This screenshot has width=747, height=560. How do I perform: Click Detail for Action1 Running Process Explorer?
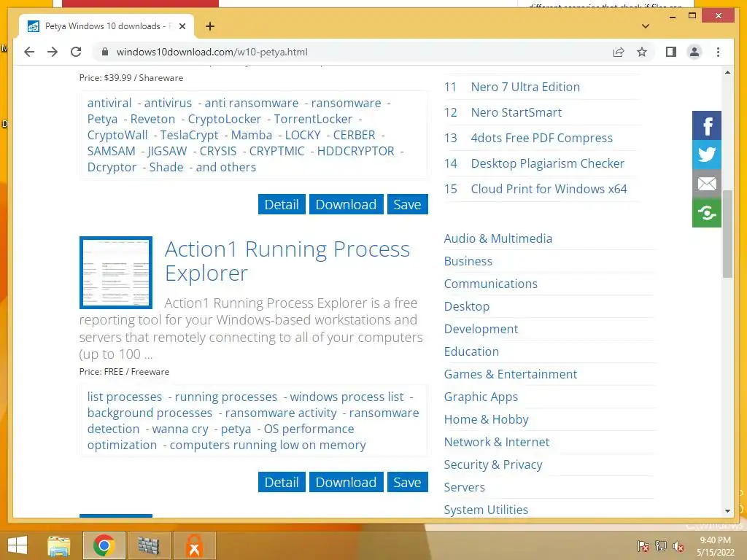click(282, 482)
